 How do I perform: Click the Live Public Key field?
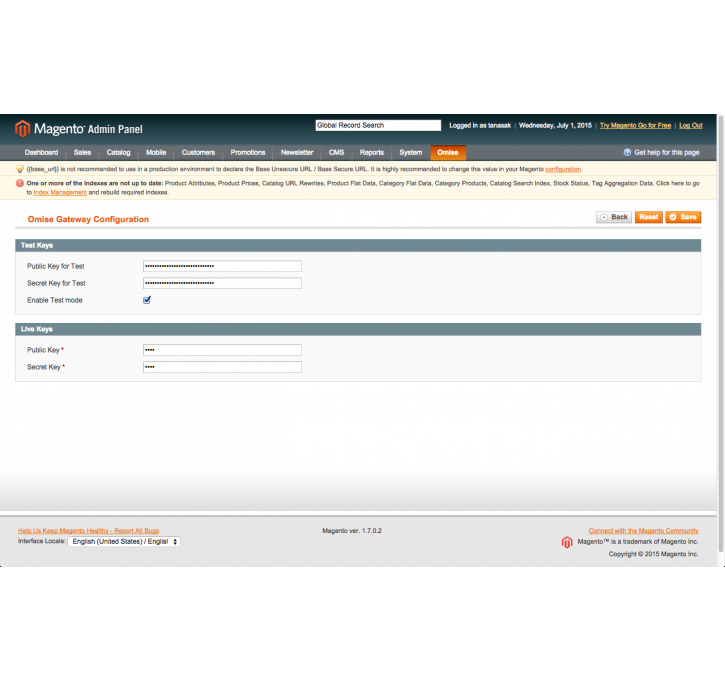[222, 350]
